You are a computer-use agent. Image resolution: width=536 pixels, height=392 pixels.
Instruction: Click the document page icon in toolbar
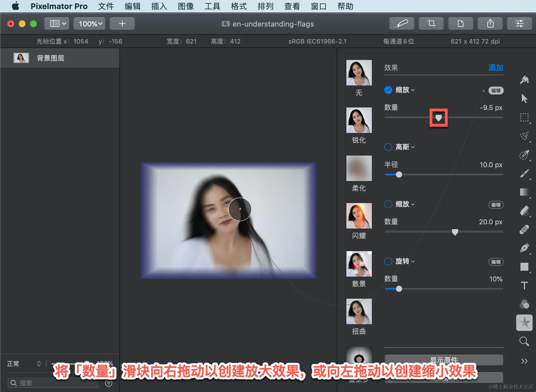[460, 23]
